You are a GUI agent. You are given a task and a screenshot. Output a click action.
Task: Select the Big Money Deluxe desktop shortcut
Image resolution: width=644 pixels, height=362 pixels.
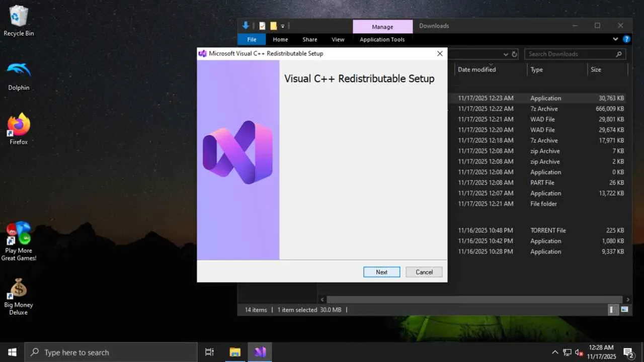[x=19, y=297]
